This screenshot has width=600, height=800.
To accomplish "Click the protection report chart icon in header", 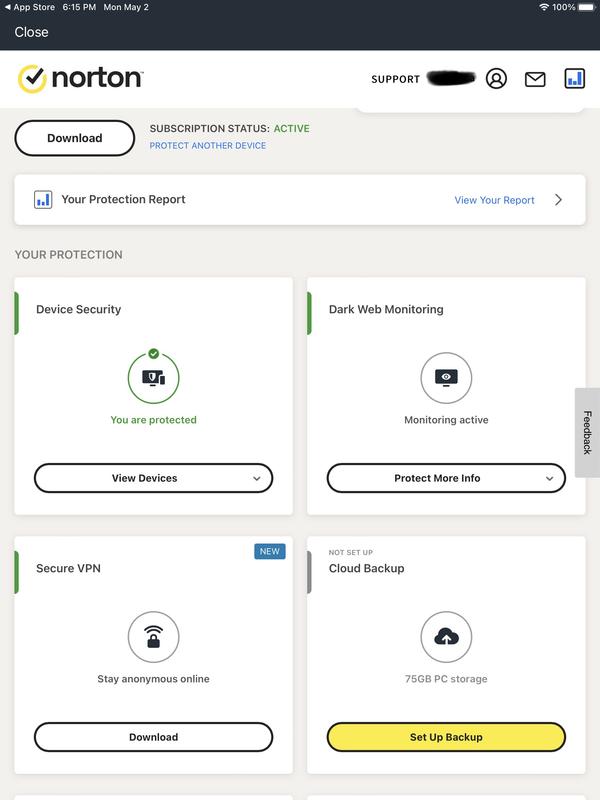I will point(574,78).
